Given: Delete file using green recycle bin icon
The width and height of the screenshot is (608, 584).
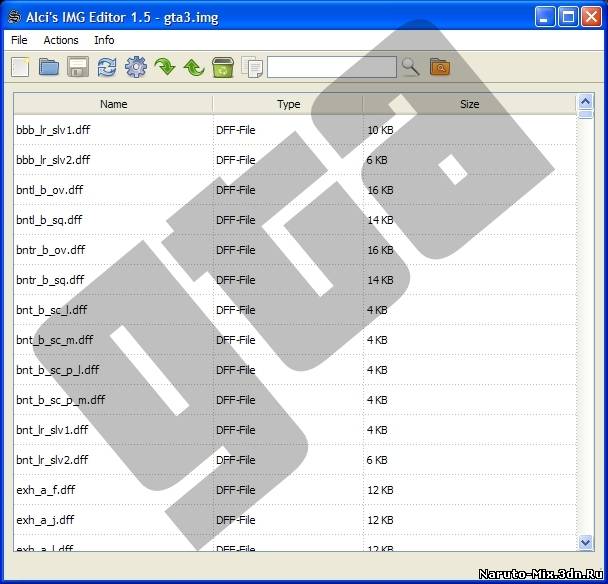Looking at the screenshot, I should tap(223, 67).
